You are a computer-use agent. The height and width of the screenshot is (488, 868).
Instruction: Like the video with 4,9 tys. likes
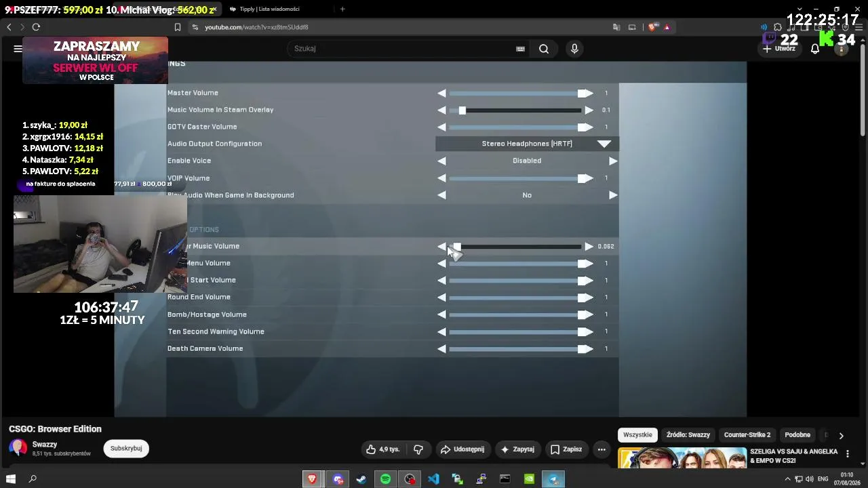(384, 449)
